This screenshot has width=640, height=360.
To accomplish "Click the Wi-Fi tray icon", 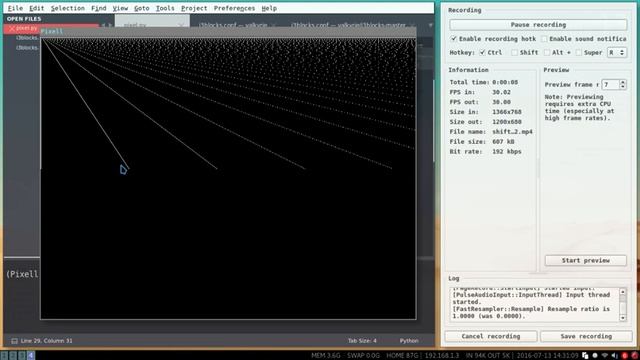I will pyautogui.click(x=604, y=356).
